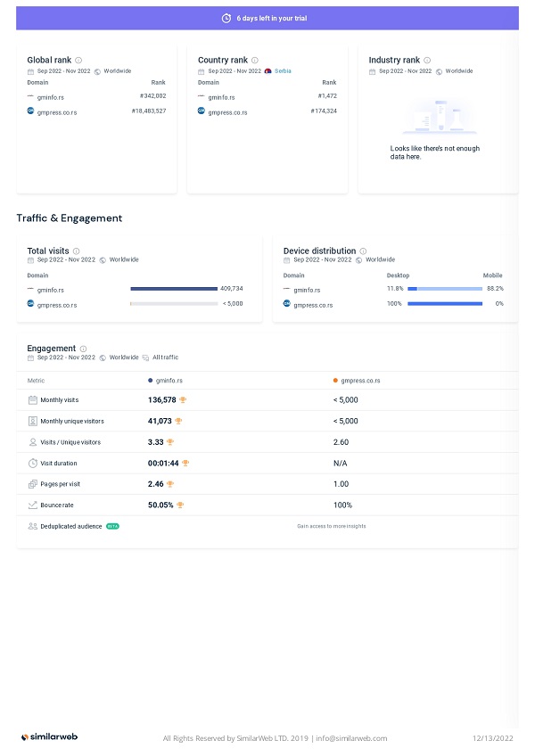The height and width of the screenshot is (756, 535).
Task: Click the Global rank info icon
Action: (78, 61)
